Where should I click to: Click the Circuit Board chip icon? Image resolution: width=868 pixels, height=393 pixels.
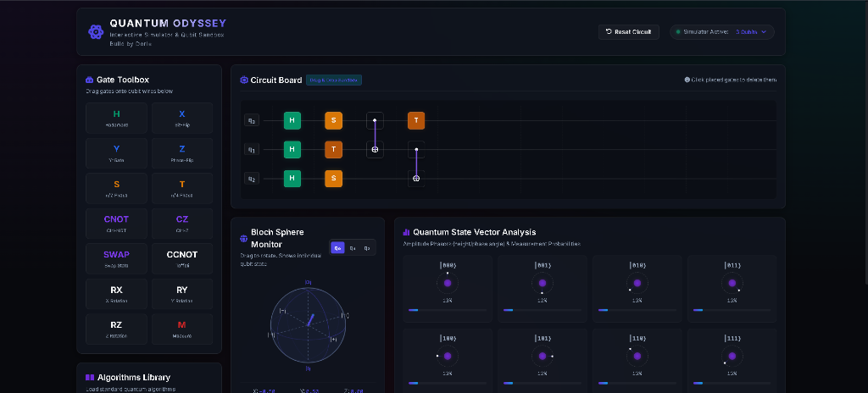(x=243, y=80)
